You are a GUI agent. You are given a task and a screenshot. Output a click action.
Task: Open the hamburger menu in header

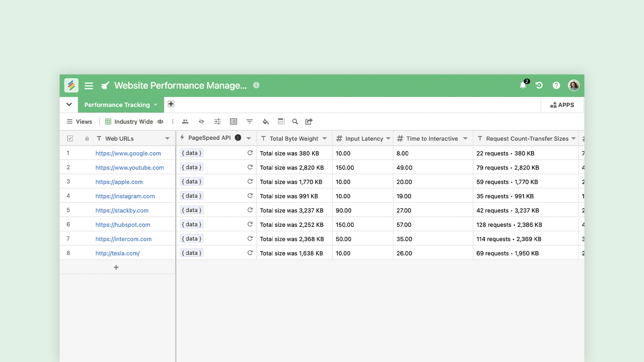(x=89, y=86)
